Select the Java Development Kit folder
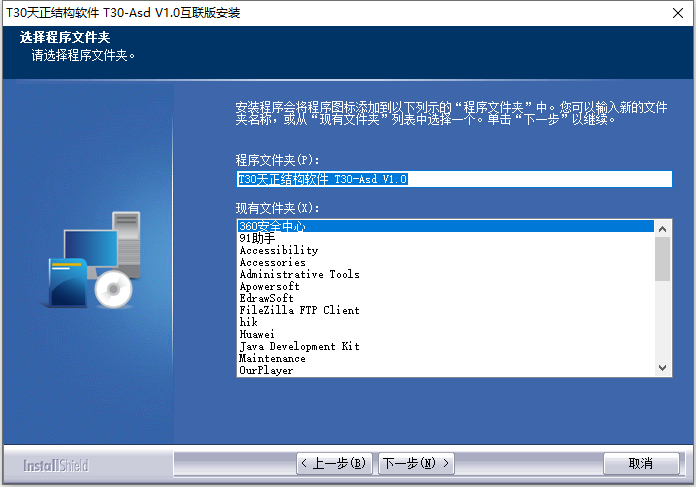The height and width of the screenshot is (487, 696). click(x=446, y=346)
